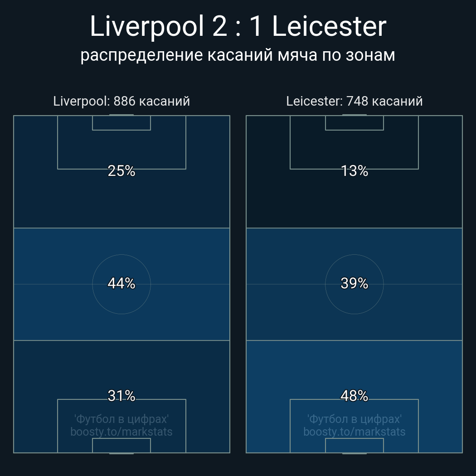The height and width of the screenshot is (476, 476).
Task: Select the Leicester: 748 касаний heading
Action: (x=354, y=101)
